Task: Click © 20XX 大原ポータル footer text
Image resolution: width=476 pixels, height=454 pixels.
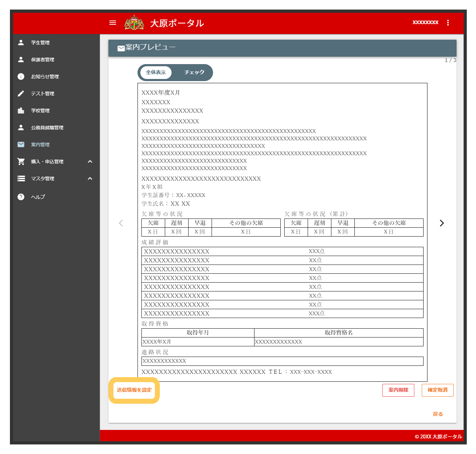Action: [438, 437]
